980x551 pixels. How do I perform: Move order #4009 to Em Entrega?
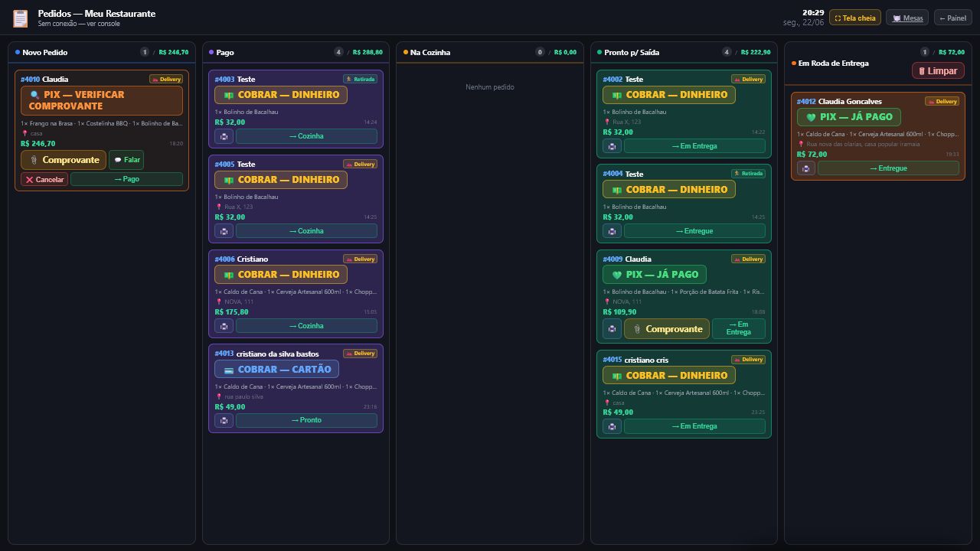coord(739,329)
